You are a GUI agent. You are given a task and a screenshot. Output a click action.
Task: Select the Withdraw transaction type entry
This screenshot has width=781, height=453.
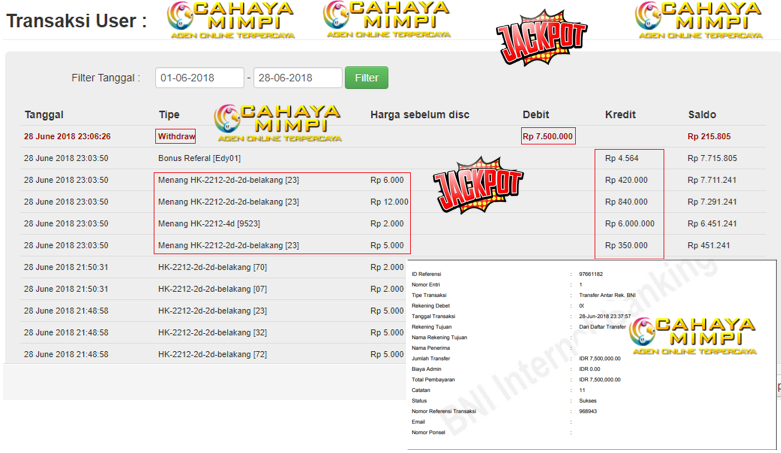coord(176,136)
